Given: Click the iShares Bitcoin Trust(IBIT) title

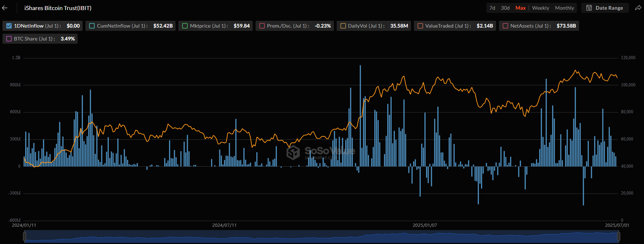Looking at the screenshot, I should 58,8.
